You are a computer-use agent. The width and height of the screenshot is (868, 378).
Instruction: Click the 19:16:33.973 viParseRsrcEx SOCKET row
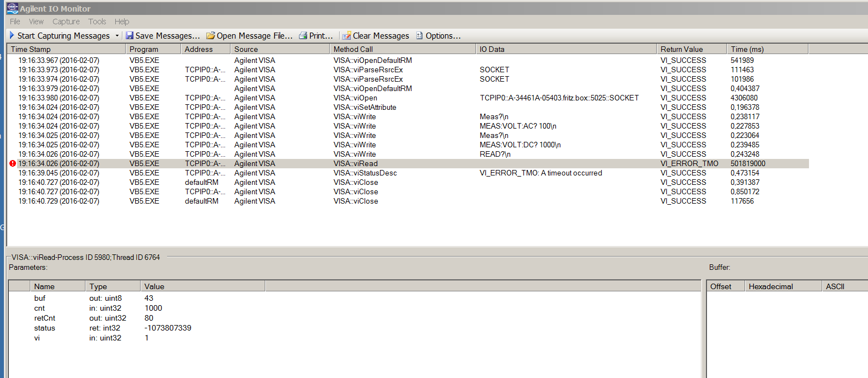(408, 70)
